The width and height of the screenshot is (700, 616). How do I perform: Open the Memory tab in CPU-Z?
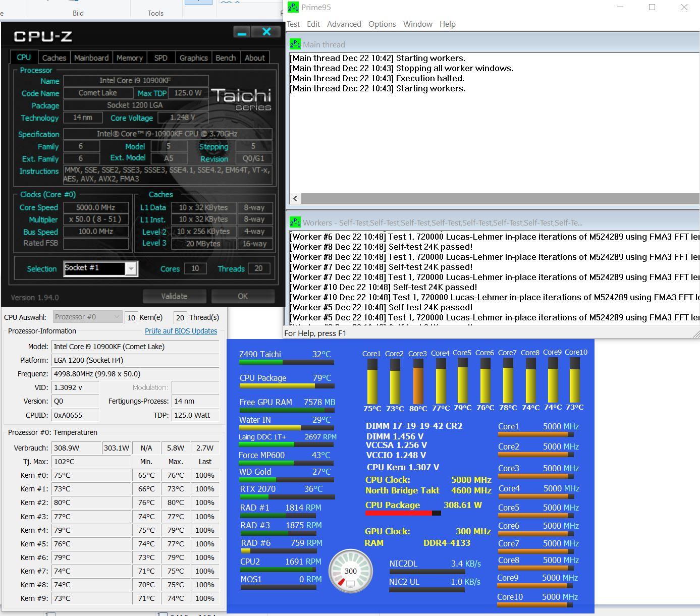point(130,58)
